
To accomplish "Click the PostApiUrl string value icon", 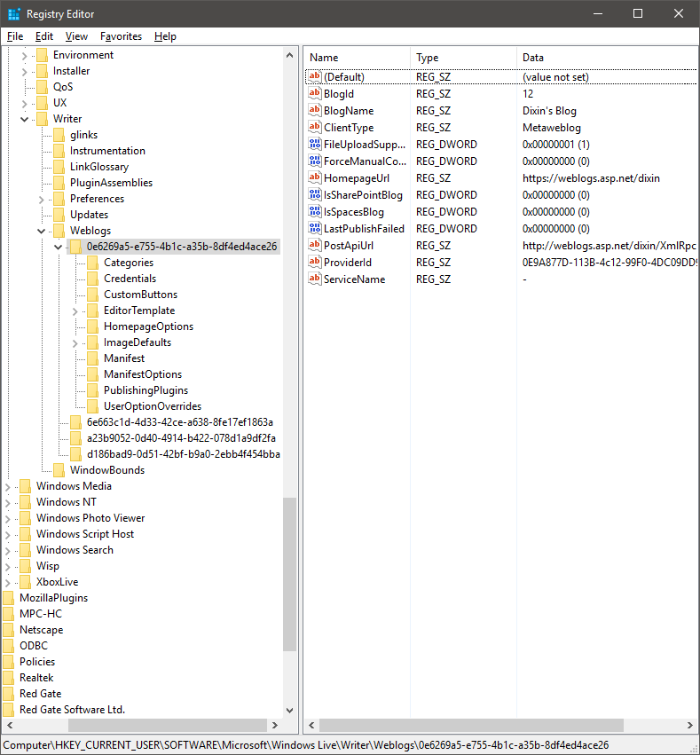I will [314, 245].
